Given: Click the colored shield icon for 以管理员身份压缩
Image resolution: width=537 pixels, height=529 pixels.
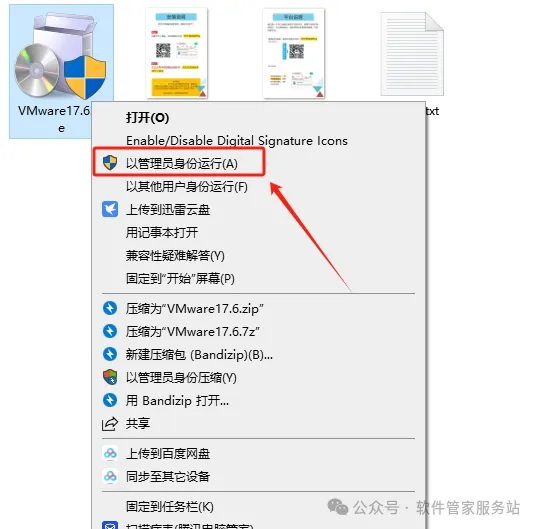Looking at the screenshot, I should coord(110,377).
